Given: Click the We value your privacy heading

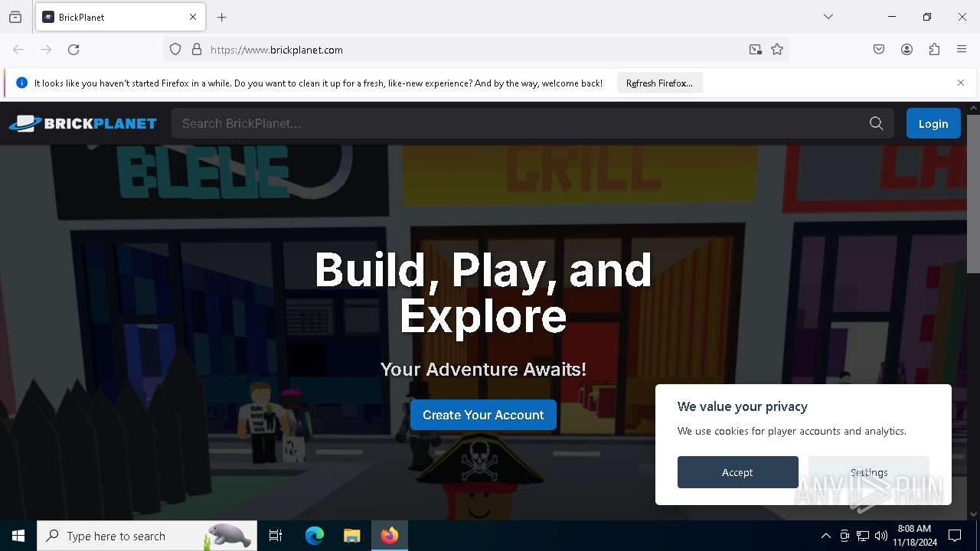Looking at the screenshot, I should tap(743, 406).
